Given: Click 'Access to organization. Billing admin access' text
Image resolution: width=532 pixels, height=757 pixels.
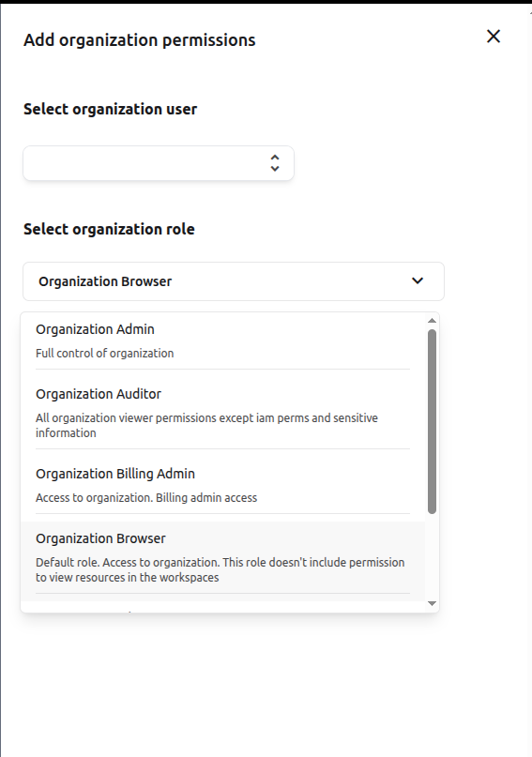Looking at the screenshot, I should point(146,498).
